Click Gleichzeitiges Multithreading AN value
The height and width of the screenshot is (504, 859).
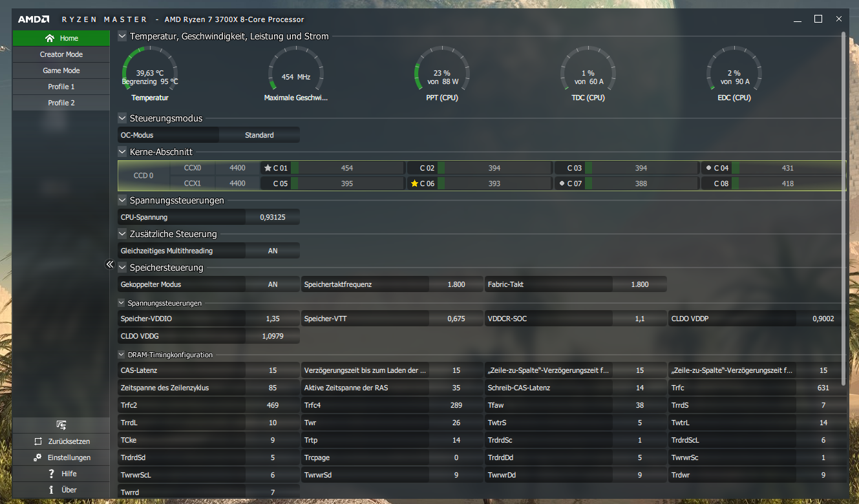(x=273, y=251)
